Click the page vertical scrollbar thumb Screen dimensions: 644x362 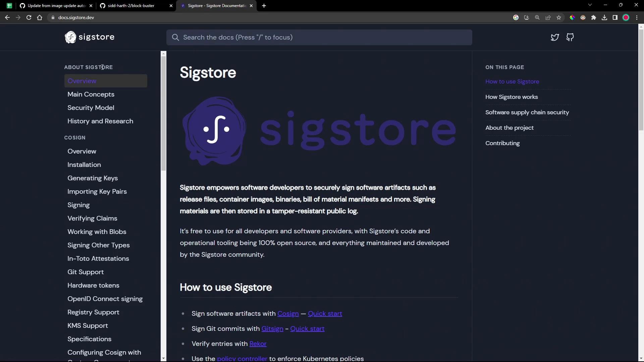[x=641, y=80]
